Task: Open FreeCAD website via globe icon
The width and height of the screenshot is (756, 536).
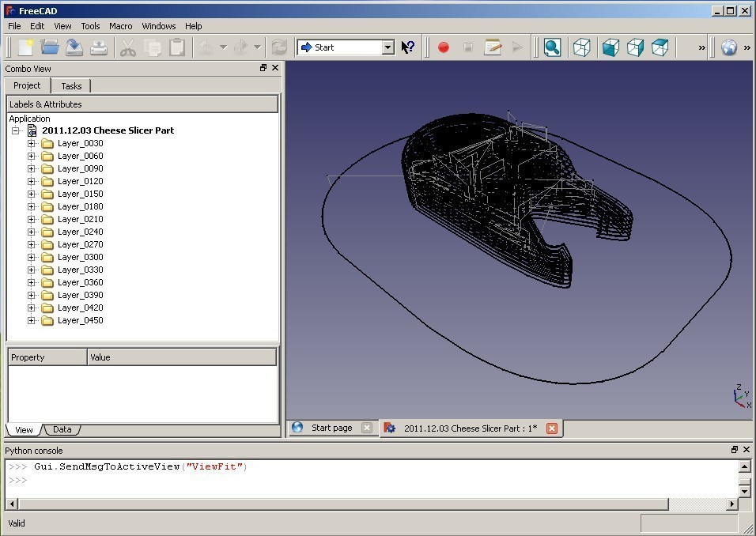Action: pos(728,47)
